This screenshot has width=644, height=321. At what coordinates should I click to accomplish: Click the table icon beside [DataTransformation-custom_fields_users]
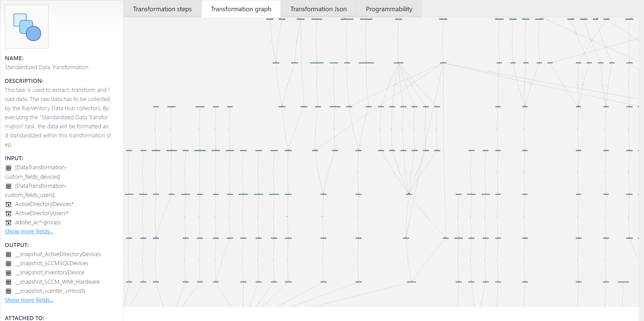8,186
